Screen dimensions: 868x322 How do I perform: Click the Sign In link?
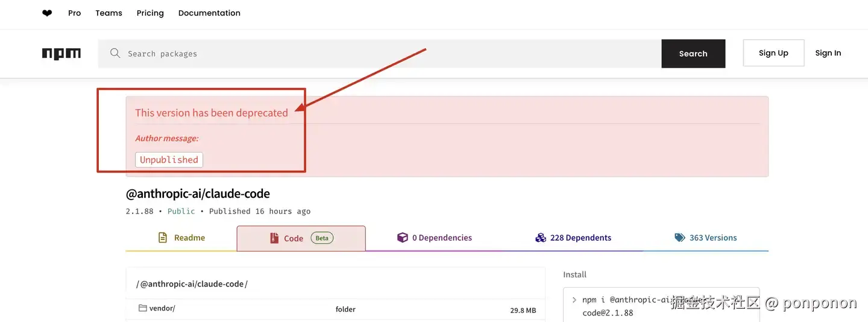tap(828, 53)
